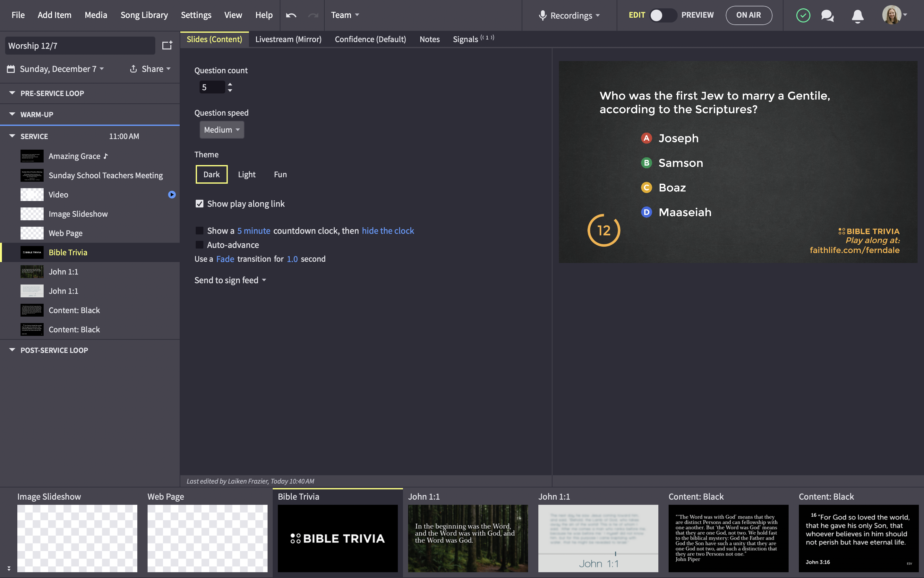Click the blue play icon on Video row

pyautogui.click(x=172, y=195)
